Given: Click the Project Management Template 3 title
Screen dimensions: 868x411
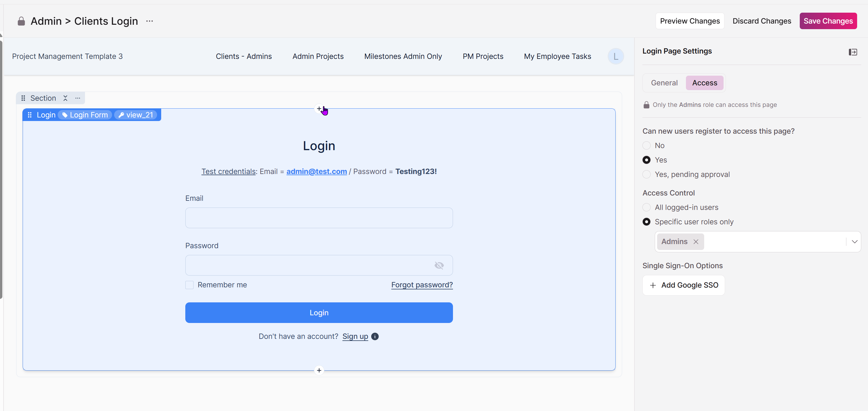Looking at the screenshot, I should click(x=67, y=56).
